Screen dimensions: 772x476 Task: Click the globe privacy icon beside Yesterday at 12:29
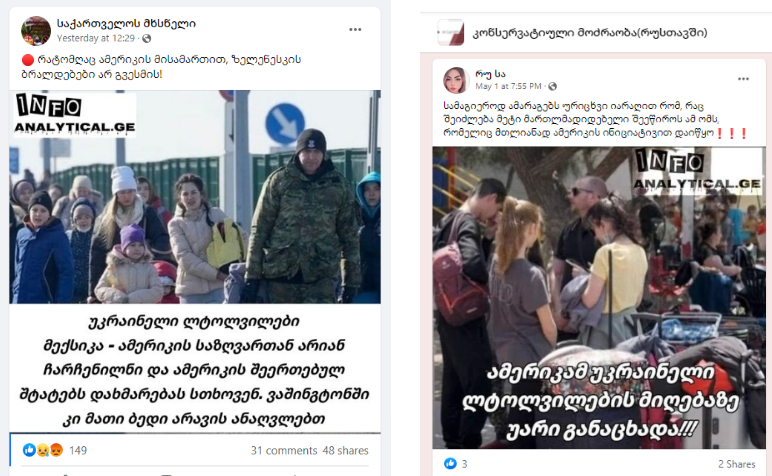pyautogui.click(x=147, y=38)
